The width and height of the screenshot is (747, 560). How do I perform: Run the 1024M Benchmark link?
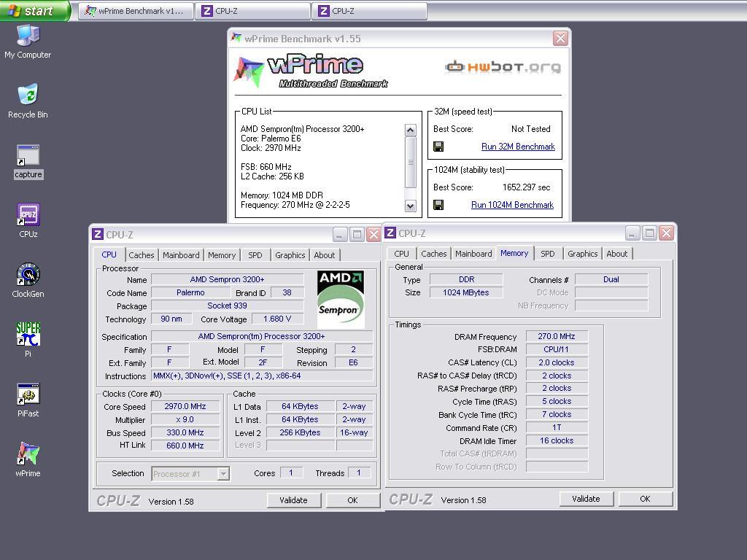click(x=512, y=205)
